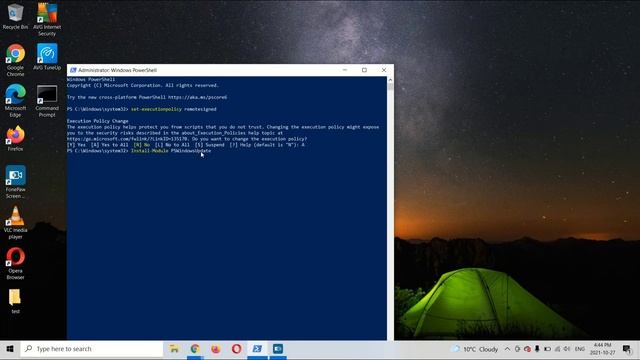The height and width of the screenshot is (360, 640).
Task: Open AVG Internet Security desktop shortcut
Action: 47,19
